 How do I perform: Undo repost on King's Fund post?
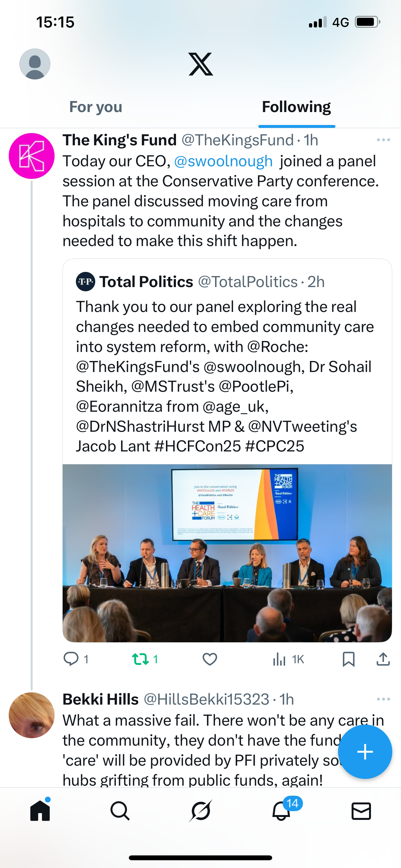(x=140, y=659)
